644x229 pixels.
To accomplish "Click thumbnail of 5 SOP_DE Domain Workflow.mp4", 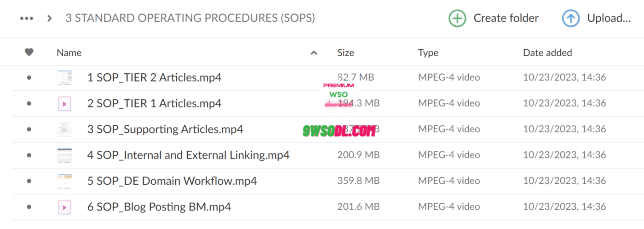I will point(64,181).
